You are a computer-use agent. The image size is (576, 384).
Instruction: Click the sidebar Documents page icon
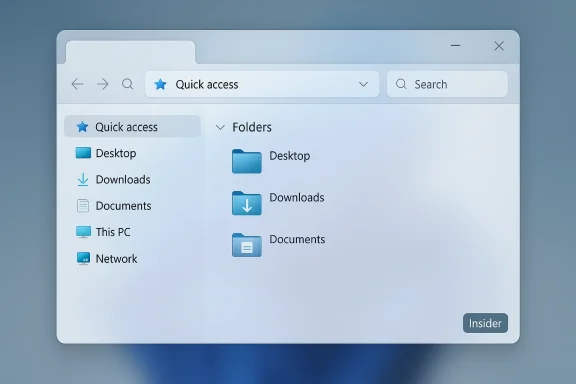click(83, 206)
